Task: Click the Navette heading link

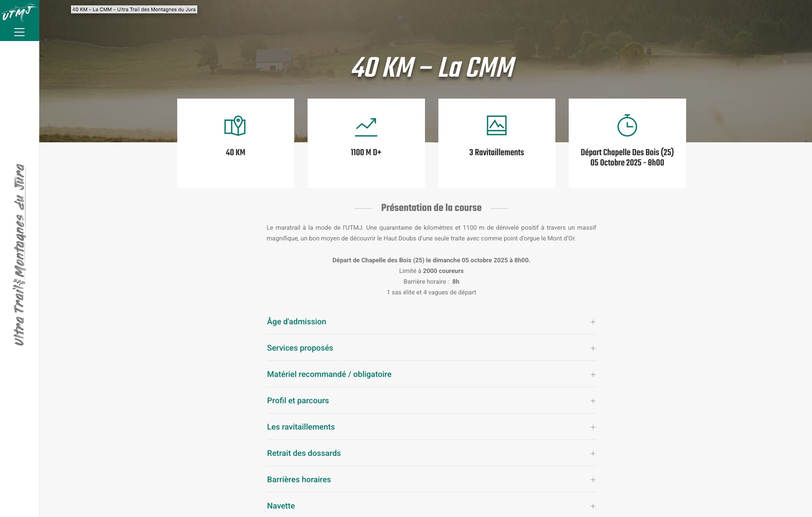Action: coord(281,506)
